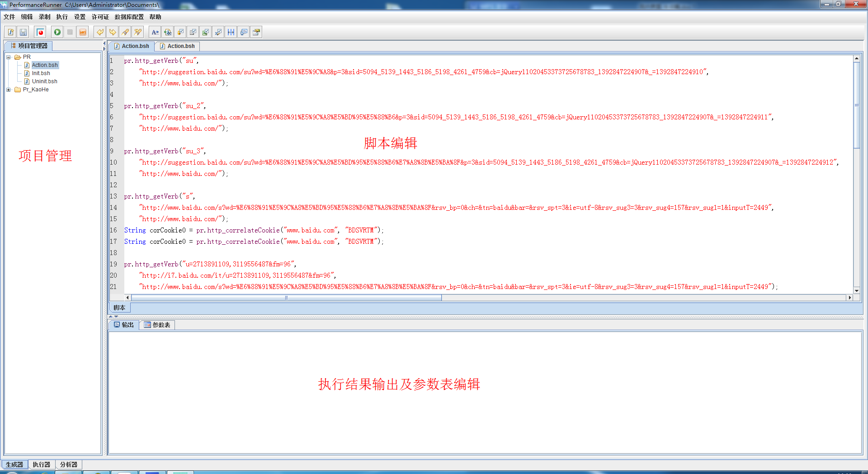The image size is (868, 474).
Task: Open the 设置 menu
Action: click(80, 17)
